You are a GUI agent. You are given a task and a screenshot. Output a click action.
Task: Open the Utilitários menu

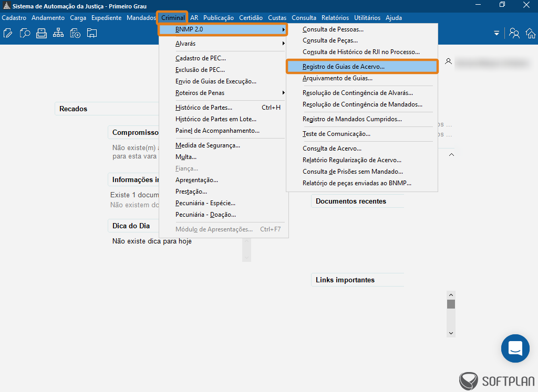click(x=367, y=18)
